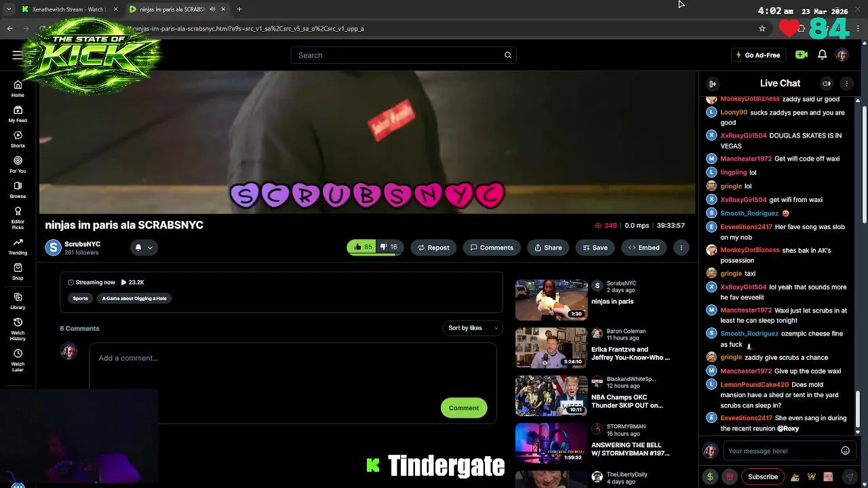Viewport: 868px width, 488px height.
Task: Open Browse from the sidebar
Action: (18, 190)
